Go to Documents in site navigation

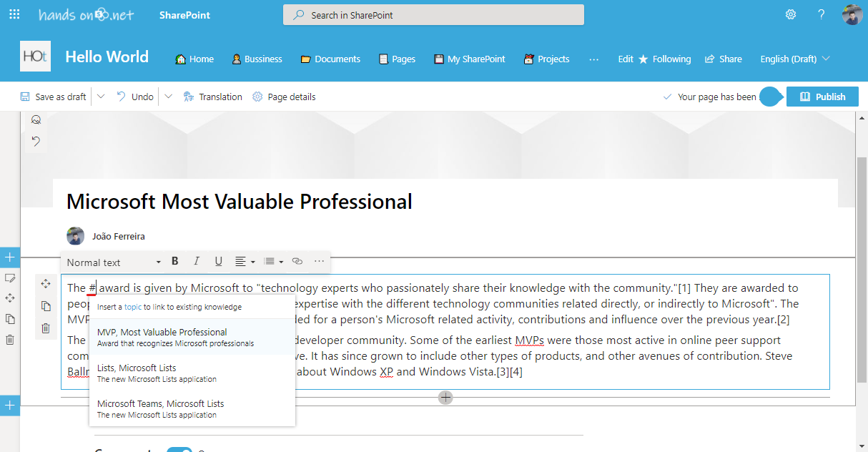[330, 59]
